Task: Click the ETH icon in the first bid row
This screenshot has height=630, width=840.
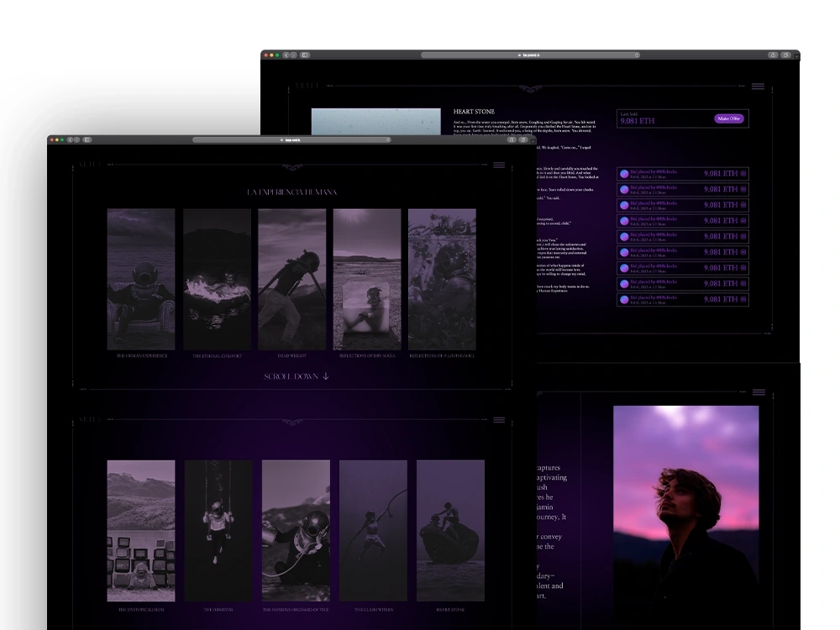Action: tap(743, 174)
